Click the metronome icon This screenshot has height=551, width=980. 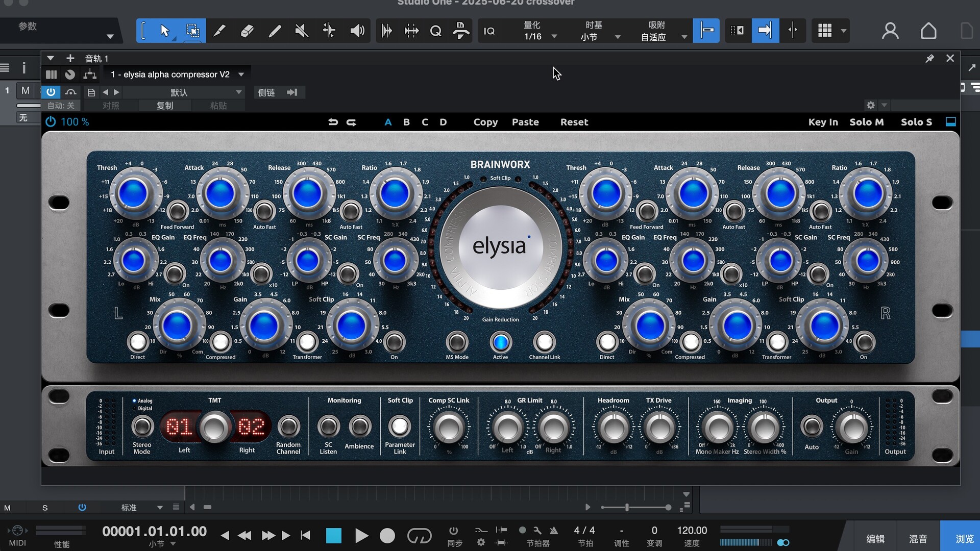(554, 531)
